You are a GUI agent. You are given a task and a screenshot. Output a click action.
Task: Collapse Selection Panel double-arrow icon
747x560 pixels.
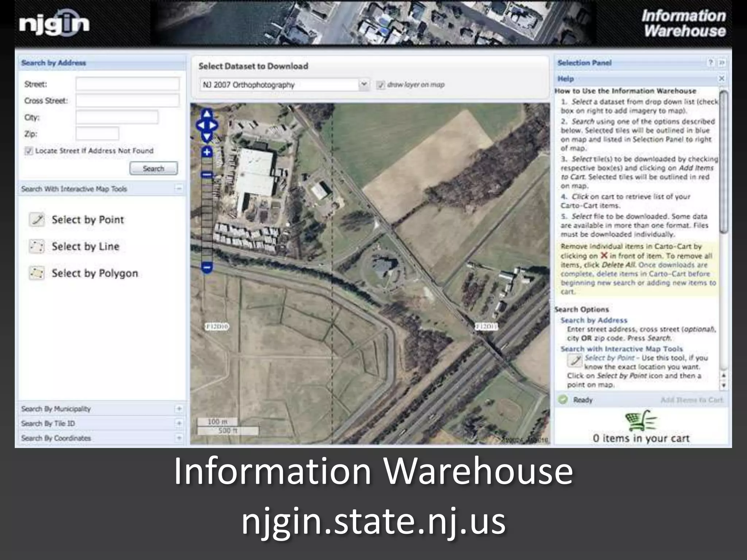tap(721, 63)
